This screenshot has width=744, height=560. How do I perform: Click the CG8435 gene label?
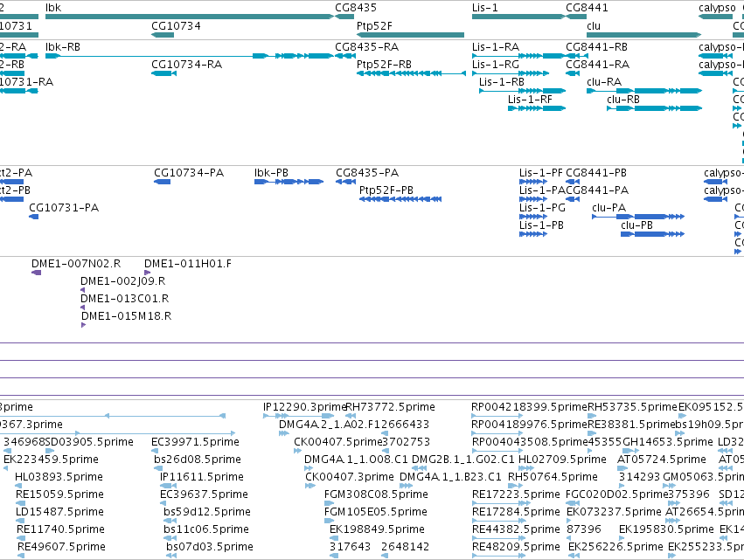[x=356, y=8]
